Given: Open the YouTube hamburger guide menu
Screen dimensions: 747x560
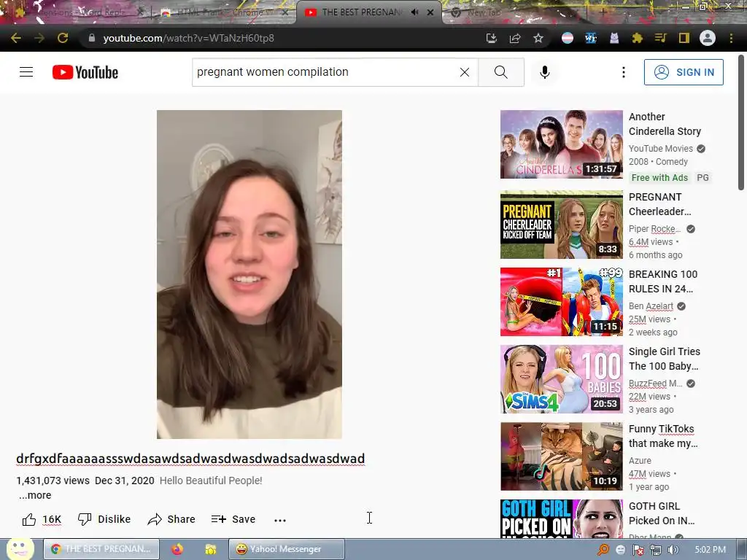Looking at the screenshot, I should click(26, 72).
